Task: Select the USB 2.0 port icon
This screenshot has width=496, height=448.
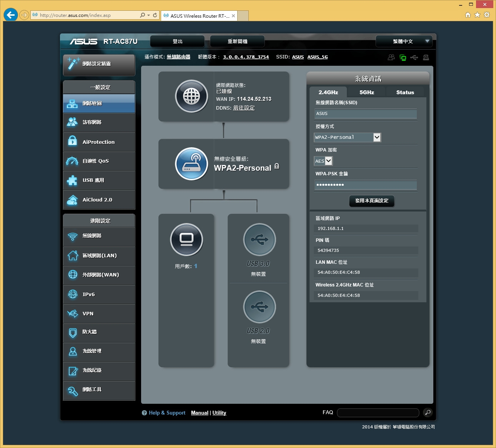Action: coord(260,307)
